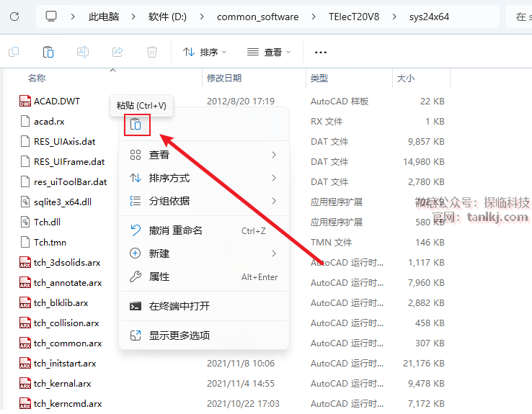
Task: Open the 查看 view dropdown in toolbar
Action: point(269,52)
